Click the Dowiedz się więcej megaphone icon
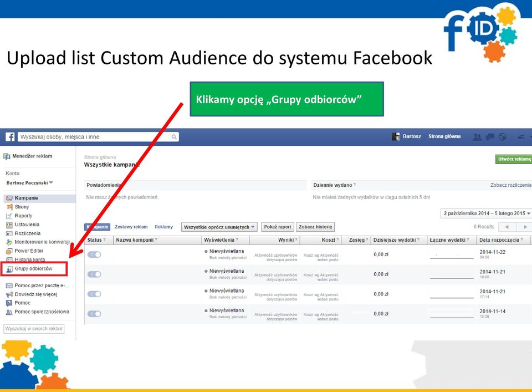532x392 pixels. point(9,294)
